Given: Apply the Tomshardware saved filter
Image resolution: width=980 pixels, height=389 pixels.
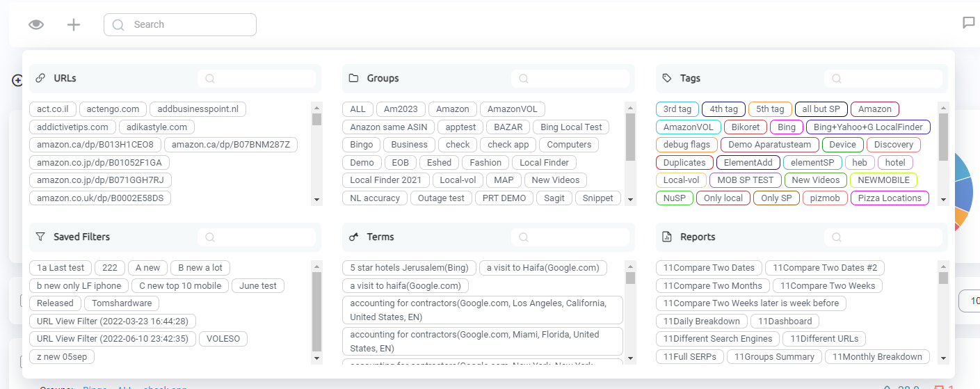Looking at the screenshot, I should [122, 303].
